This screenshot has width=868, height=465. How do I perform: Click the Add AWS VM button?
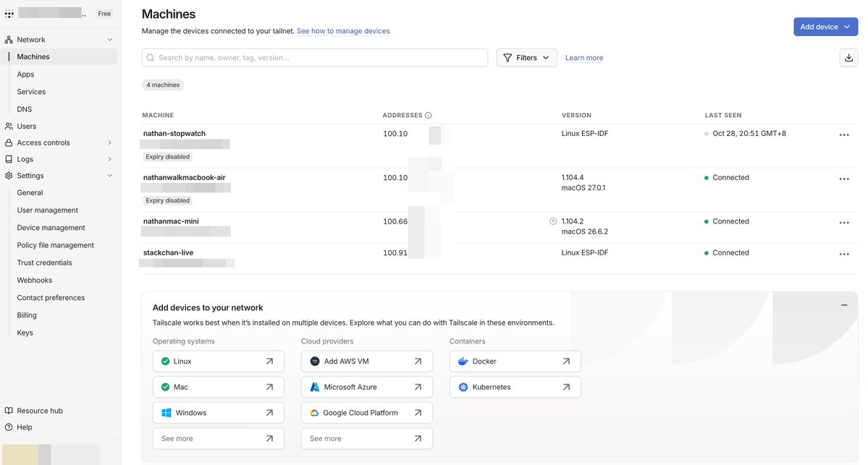point(366,362)
